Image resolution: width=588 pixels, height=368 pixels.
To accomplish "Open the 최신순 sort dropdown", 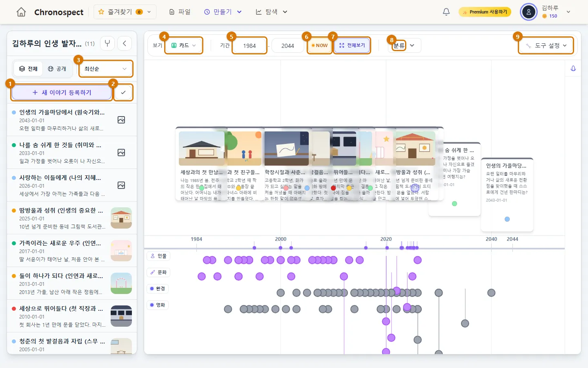I will 106,69.
